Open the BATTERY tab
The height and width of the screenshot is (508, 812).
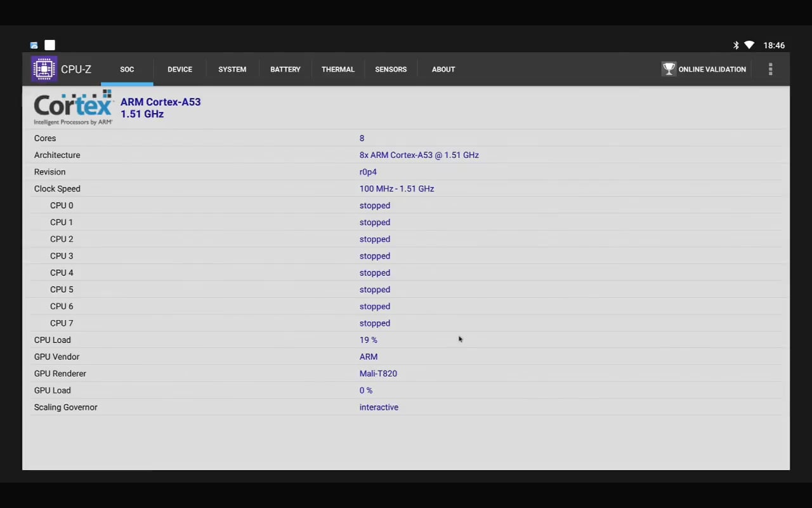click(285, 69)
